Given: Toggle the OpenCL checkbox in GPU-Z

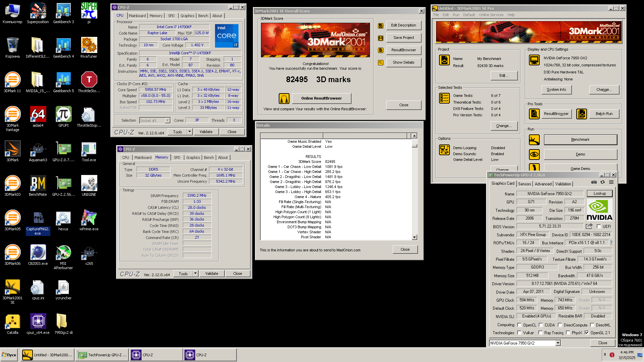Looking at the screenshot, I should coord(519,325).
